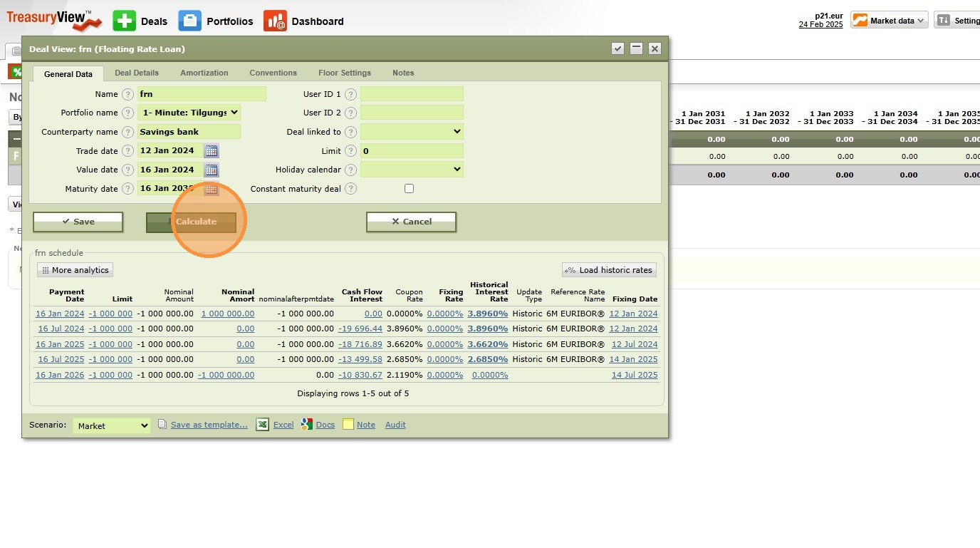Screen dimensions: 980x548
Task: Open the Trade date calendar picker
Action: point(212,151)
